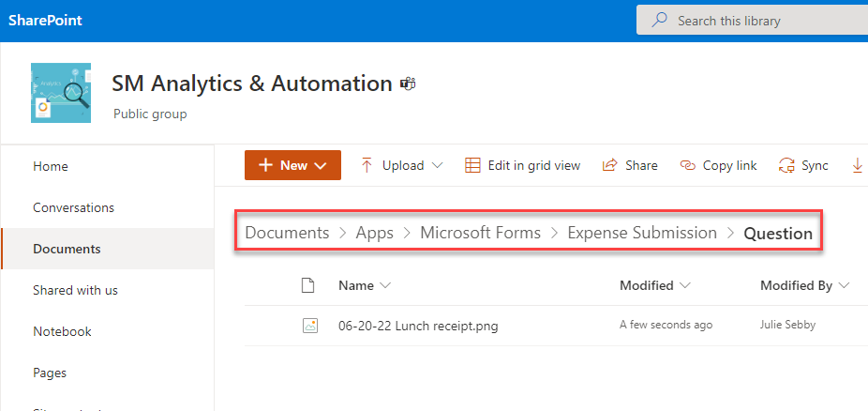Go to Microsoft Forms breadcrumb
Viewport: 868px width, 411px height.
tap(481, 233)
